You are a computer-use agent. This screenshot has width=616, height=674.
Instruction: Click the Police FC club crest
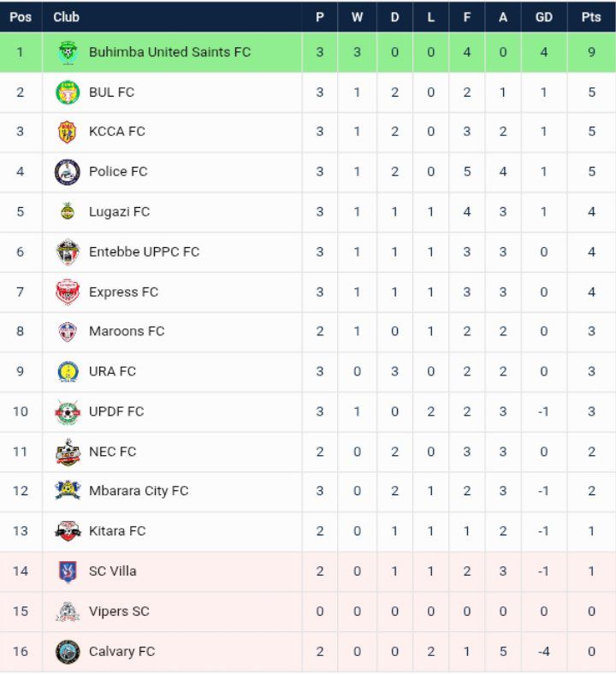(68, 172)
